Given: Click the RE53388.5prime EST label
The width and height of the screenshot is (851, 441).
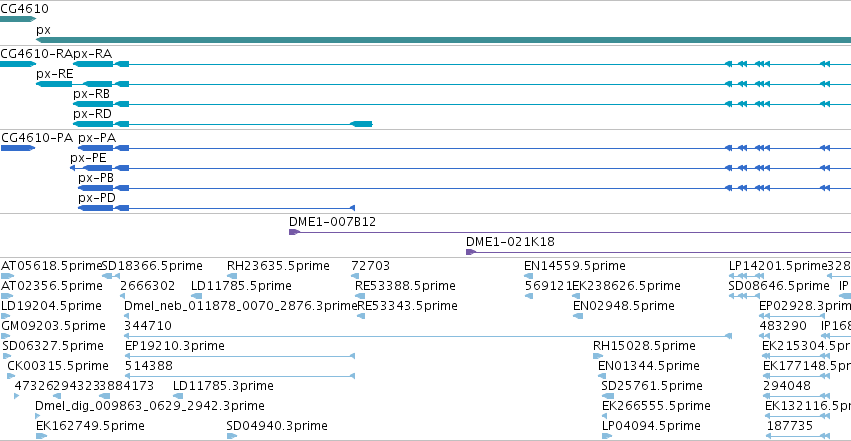Looking at the screenshot, I should pos(405,286).
